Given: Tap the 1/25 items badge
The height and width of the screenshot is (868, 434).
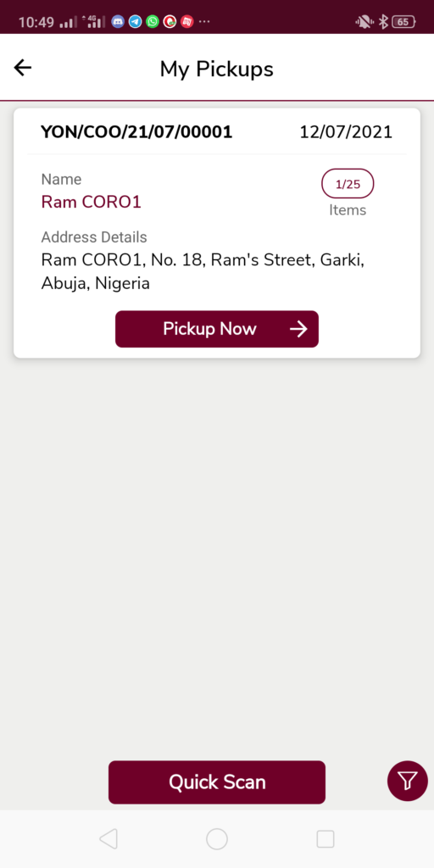Looking at the screenshot, I should (348, 184).
